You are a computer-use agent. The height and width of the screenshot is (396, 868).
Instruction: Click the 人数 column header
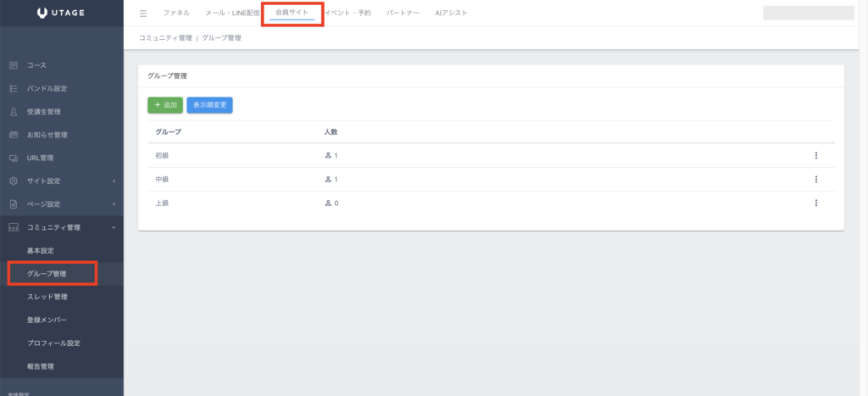click(331, 131)
